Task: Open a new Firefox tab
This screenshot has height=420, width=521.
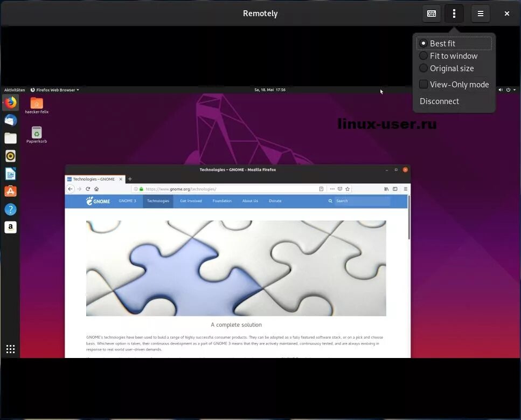Action: (x=130, y=179)
